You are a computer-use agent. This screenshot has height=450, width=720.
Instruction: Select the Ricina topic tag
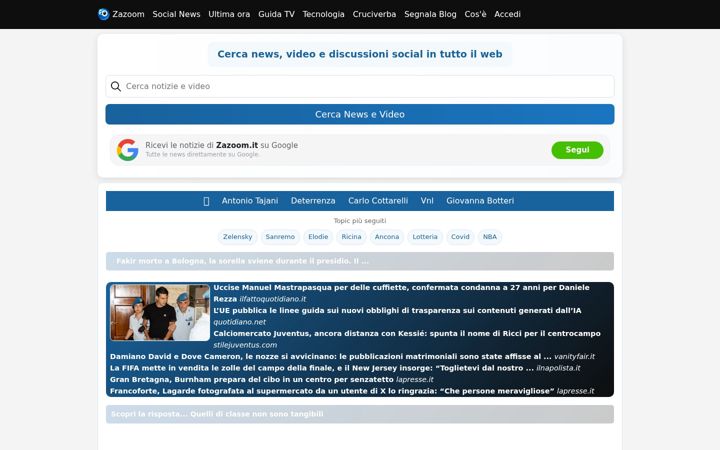point(351,237)
